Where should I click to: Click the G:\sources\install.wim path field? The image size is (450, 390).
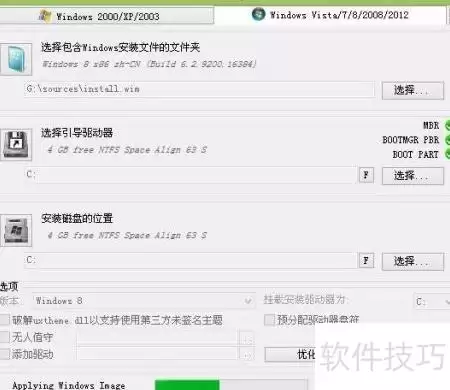199,89
